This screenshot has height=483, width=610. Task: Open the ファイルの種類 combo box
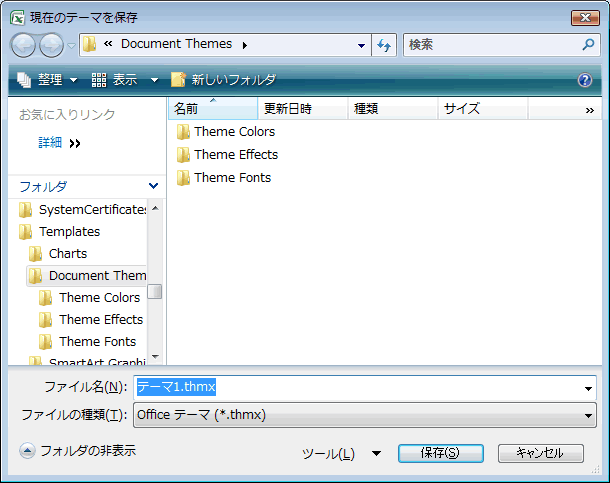tap(365, 415)
